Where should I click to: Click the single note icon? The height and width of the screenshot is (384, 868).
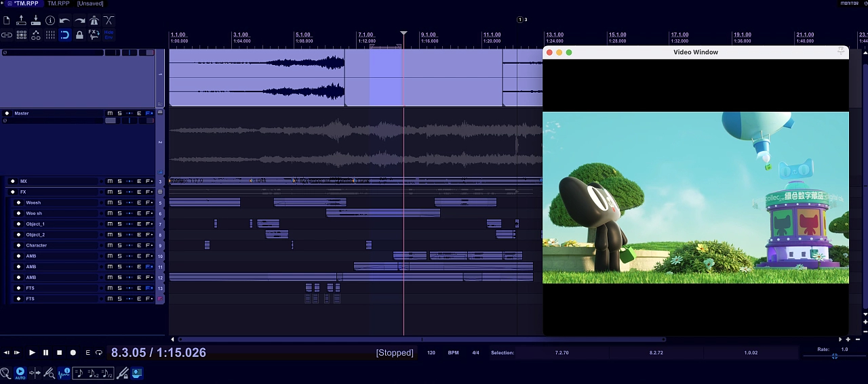click(79, 372)
